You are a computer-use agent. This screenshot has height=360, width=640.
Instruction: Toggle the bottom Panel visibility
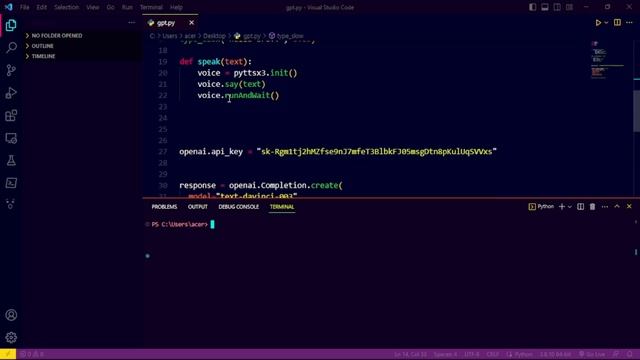545,7
